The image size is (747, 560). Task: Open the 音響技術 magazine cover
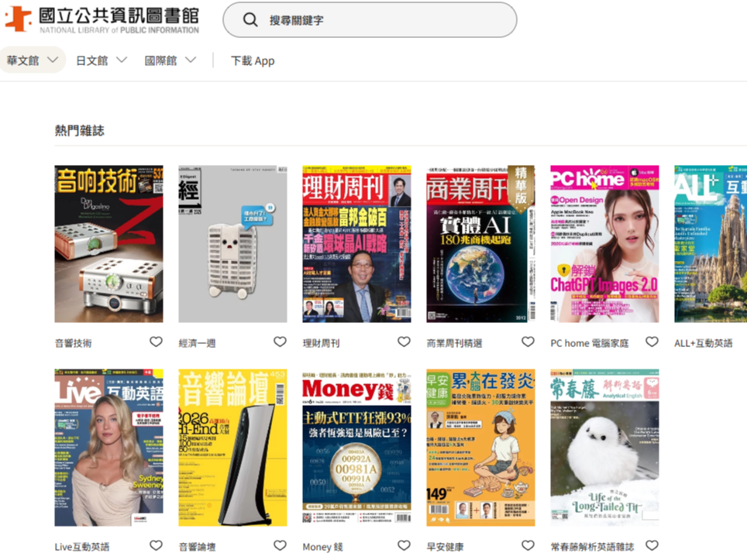click(108, 244)
